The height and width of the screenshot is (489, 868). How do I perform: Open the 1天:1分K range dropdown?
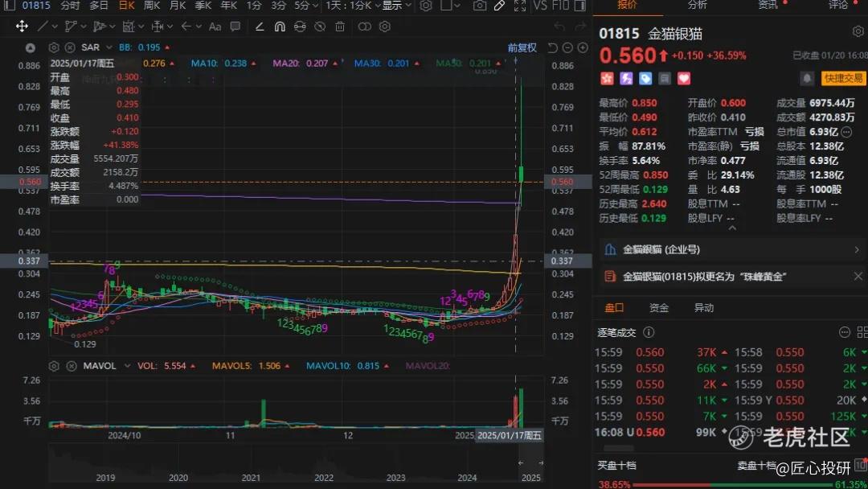pos(353,6)
